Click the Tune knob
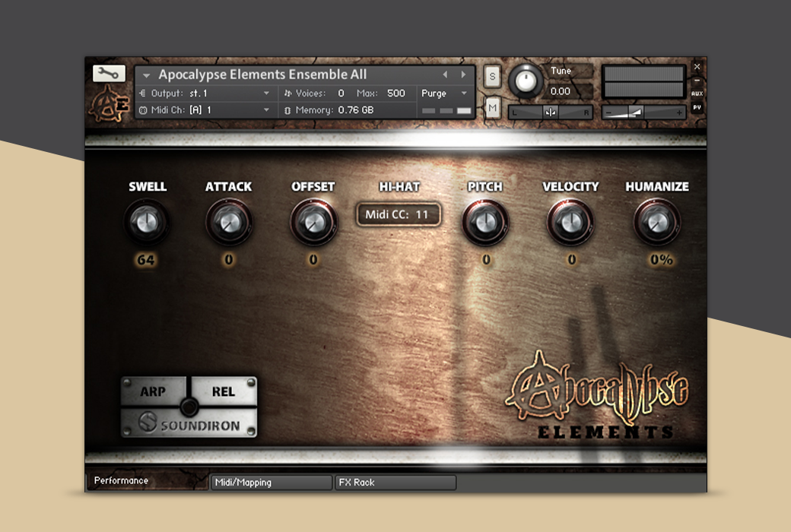 click(526, 81)
